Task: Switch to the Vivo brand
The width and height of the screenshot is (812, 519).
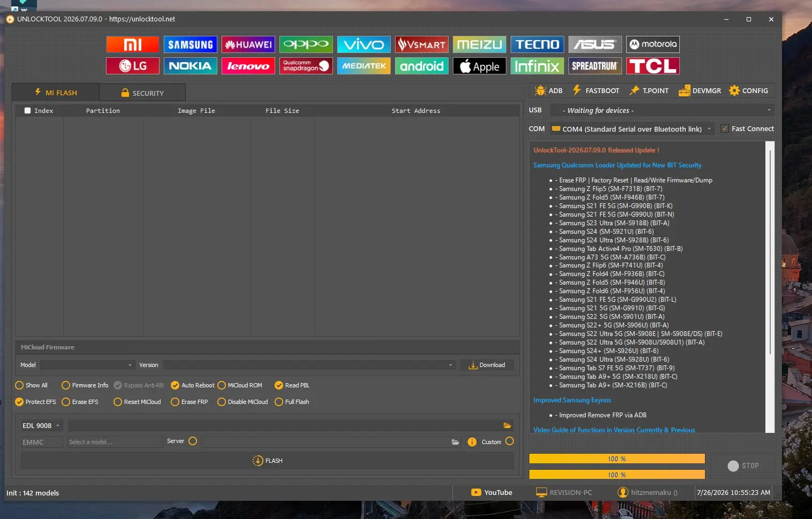Action: tap(364, 44)
